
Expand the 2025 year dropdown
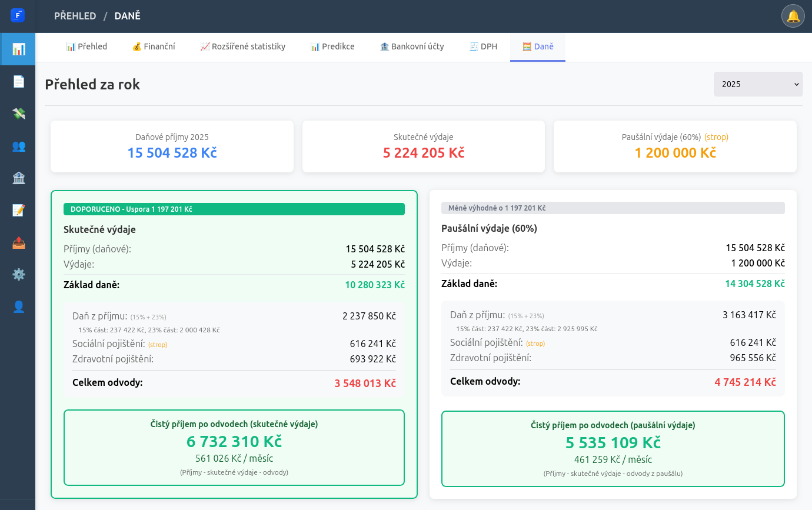click(758, 84)
